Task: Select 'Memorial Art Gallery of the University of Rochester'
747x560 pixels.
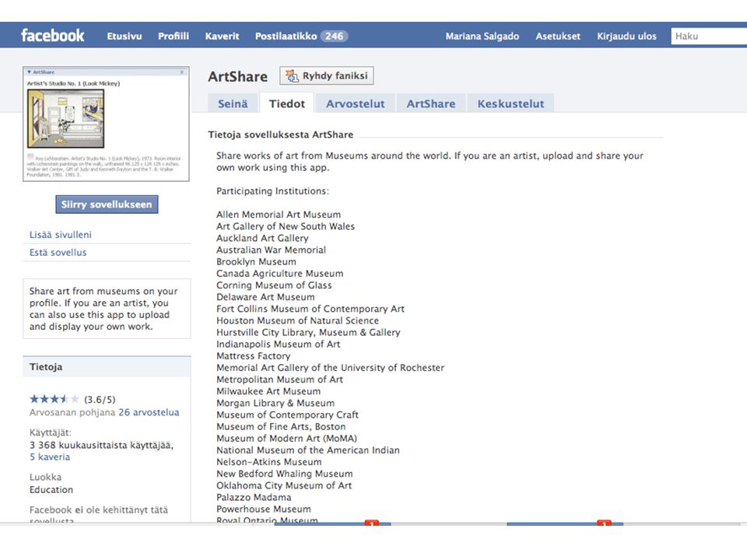Action: [330, 368]
